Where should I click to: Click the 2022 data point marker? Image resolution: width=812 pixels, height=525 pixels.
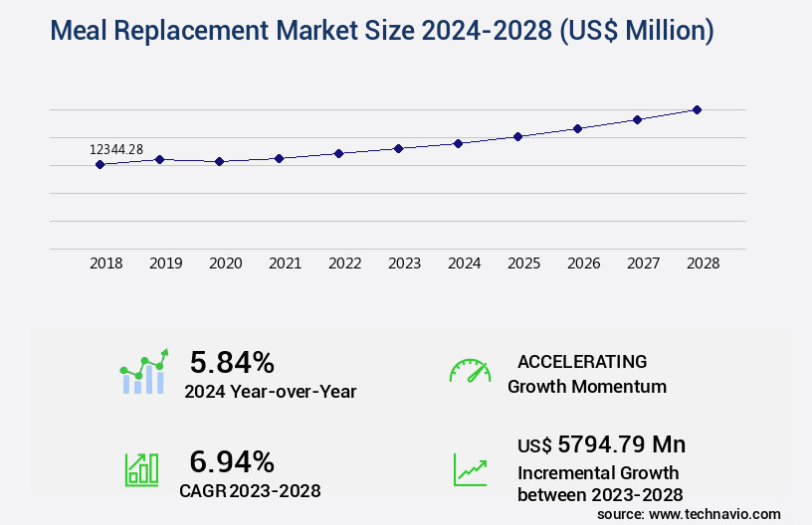click(339, 153)
